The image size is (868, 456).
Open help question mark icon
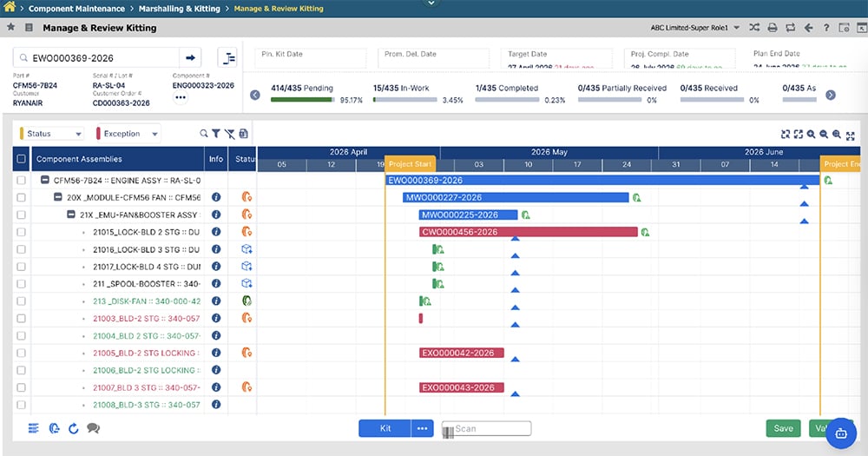pyautogui.click(x=826, y=27)
